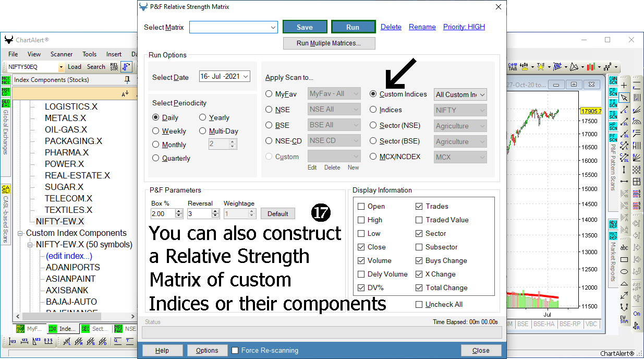Select the double-headed arrow tool
This screenshot has width=644, height=359.
click(x=624, y=296)
